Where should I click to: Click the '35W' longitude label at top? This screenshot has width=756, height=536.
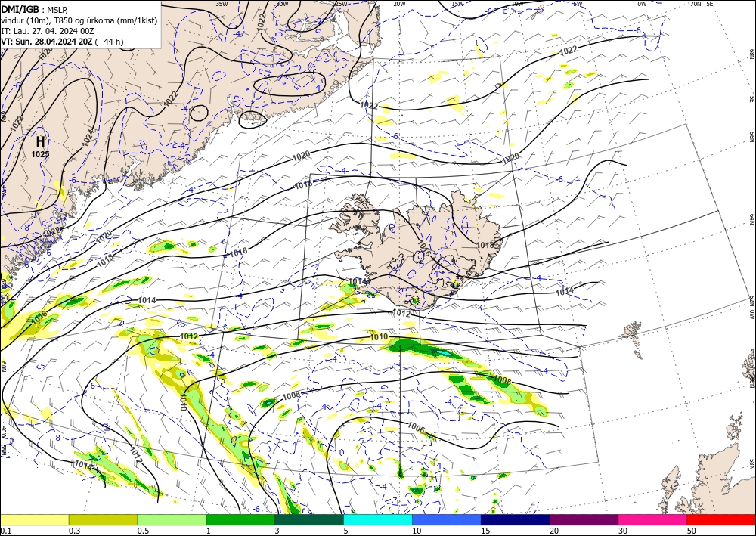point(222,4)
